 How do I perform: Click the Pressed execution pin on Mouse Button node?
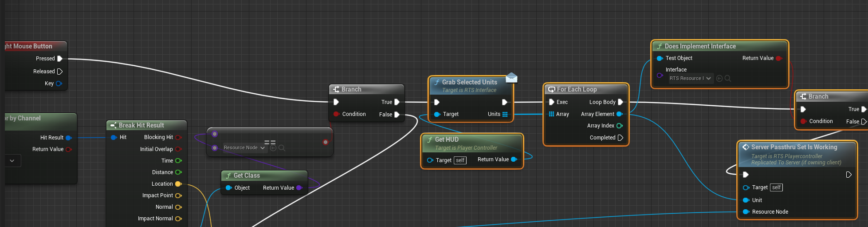(x=60, y=59)
